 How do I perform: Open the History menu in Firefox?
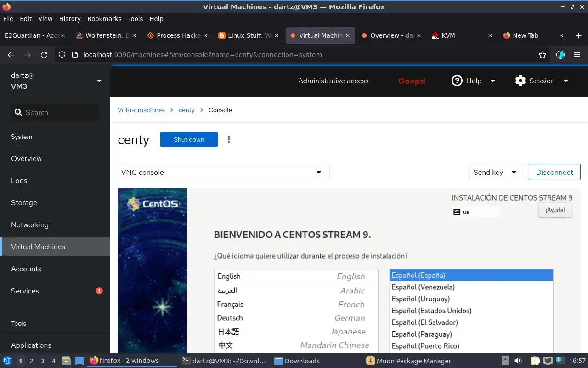(70, 19)
